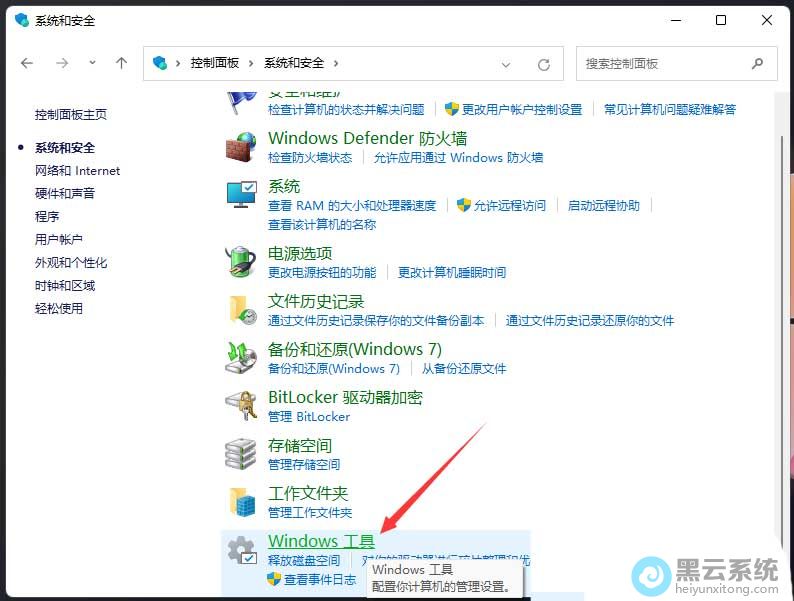Click 检查计算机的状态并解决问题 link
The width and height of the screenshot is (794, 601).
[x=346, y=109]
